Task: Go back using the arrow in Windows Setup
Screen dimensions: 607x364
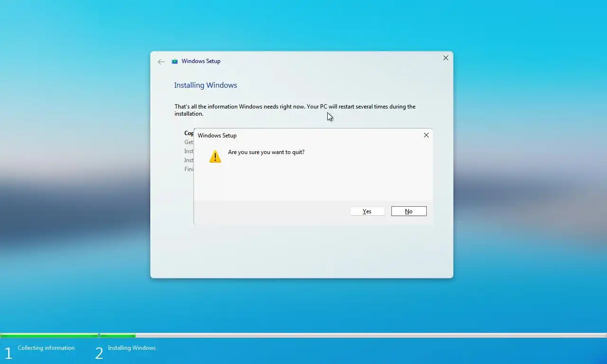Action: point(161,62)
